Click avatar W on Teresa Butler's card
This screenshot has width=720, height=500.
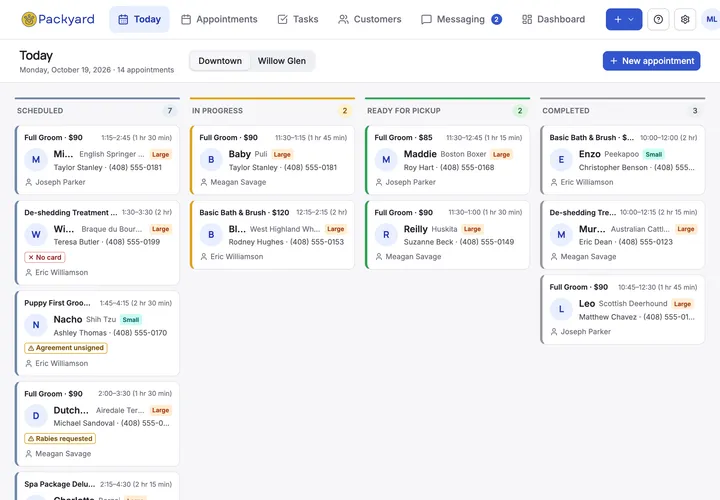36,235
